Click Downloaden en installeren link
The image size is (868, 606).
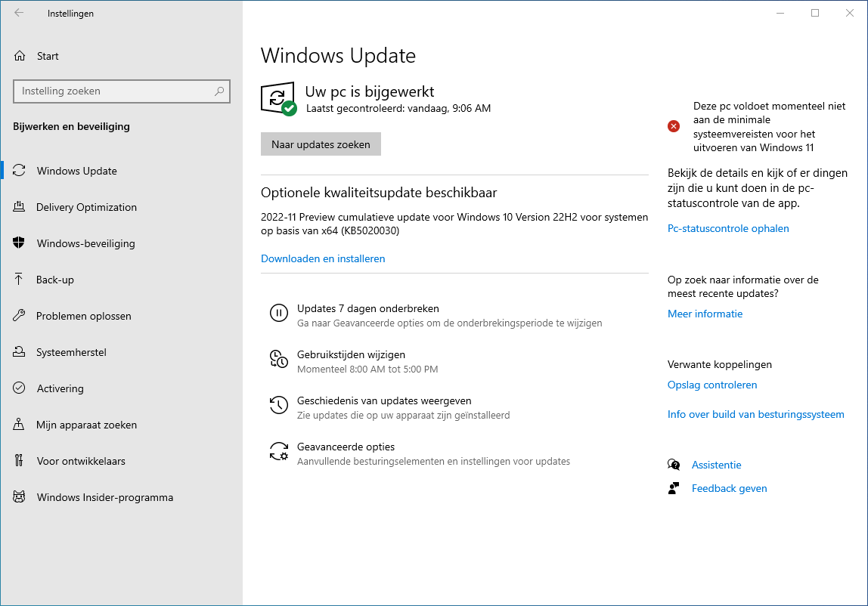click(x=323, y=258)
